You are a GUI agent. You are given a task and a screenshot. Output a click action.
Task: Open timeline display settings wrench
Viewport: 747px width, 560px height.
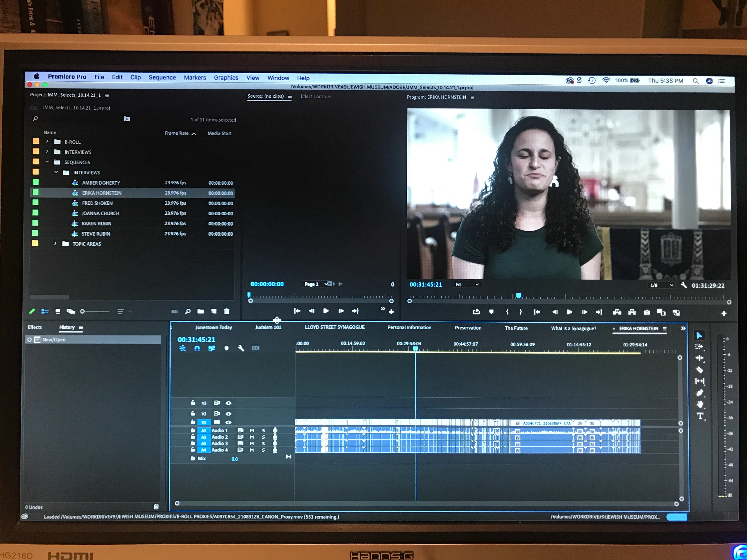241,348
